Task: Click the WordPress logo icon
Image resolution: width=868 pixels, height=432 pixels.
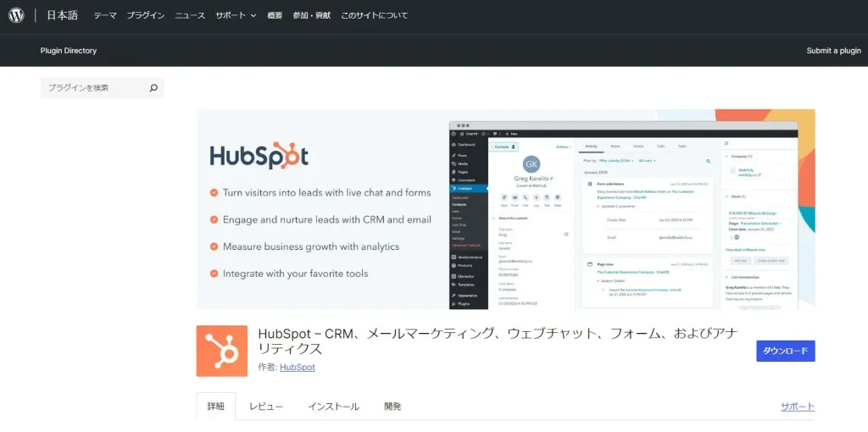Action: pyautogui.click(x=16, y=15)
